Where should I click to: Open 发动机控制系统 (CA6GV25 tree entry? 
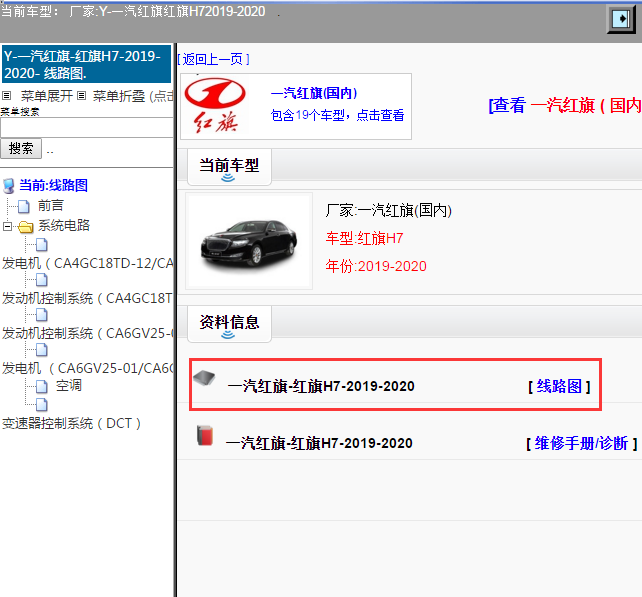click(88, 333)
